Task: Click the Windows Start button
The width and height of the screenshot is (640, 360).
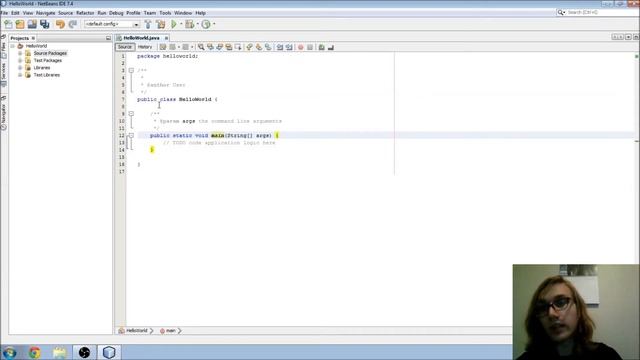Action: coord(9,352)
